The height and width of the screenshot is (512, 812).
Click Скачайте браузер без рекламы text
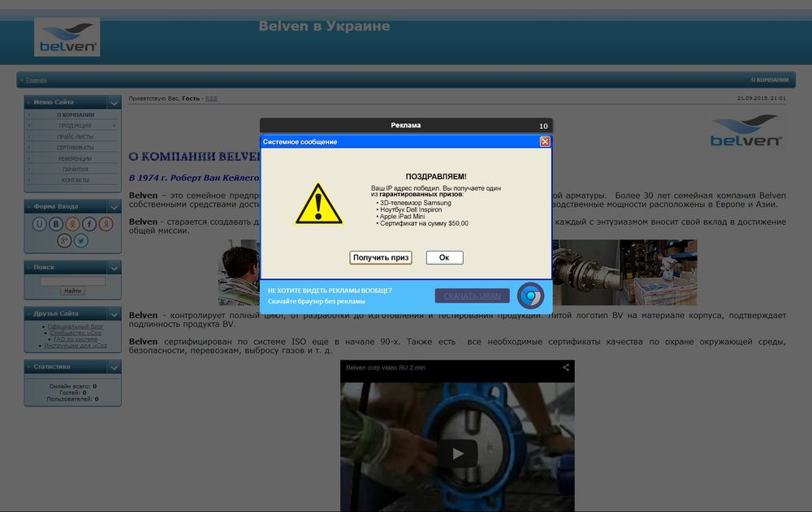317,301
